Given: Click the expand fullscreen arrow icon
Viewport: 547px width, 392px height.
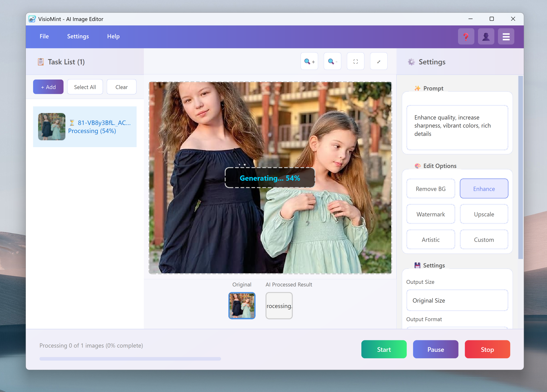Looking at the screenshot, I should click(x=379, y=62).
